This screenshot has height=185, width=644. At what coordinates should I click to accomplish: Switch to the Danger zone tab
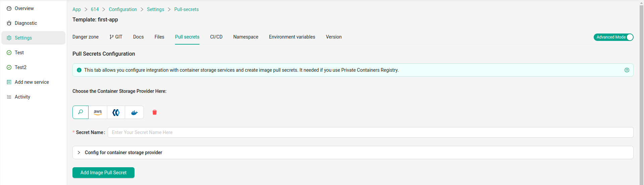86,37
